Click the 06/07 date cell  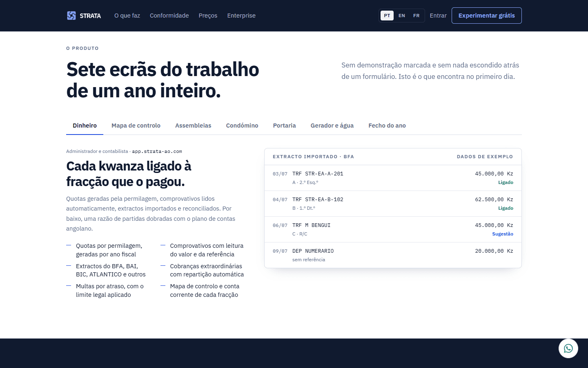[x=280, y=225]
